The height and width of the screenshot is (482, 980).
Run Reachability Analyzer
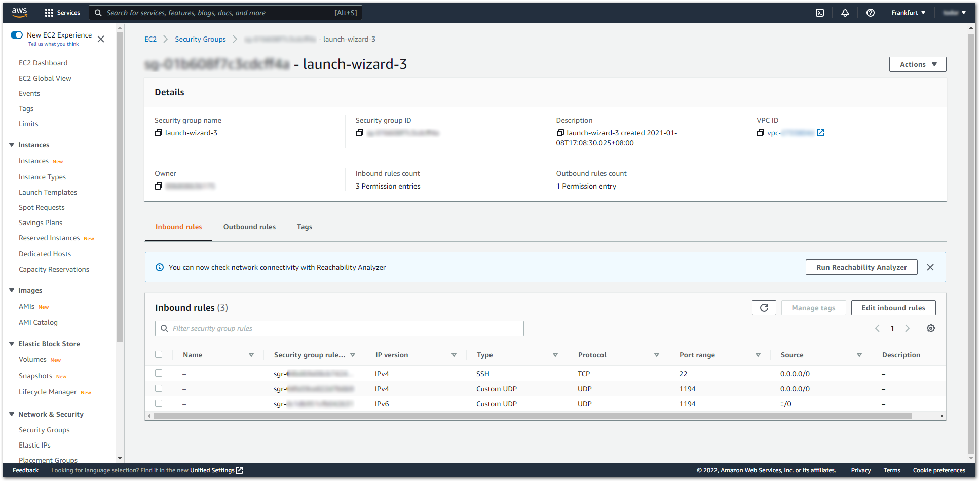(861, 267)
